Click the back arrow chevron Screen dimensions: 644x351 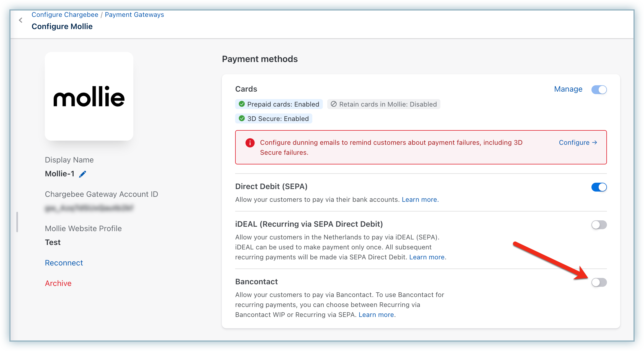[x=20, y=20]
